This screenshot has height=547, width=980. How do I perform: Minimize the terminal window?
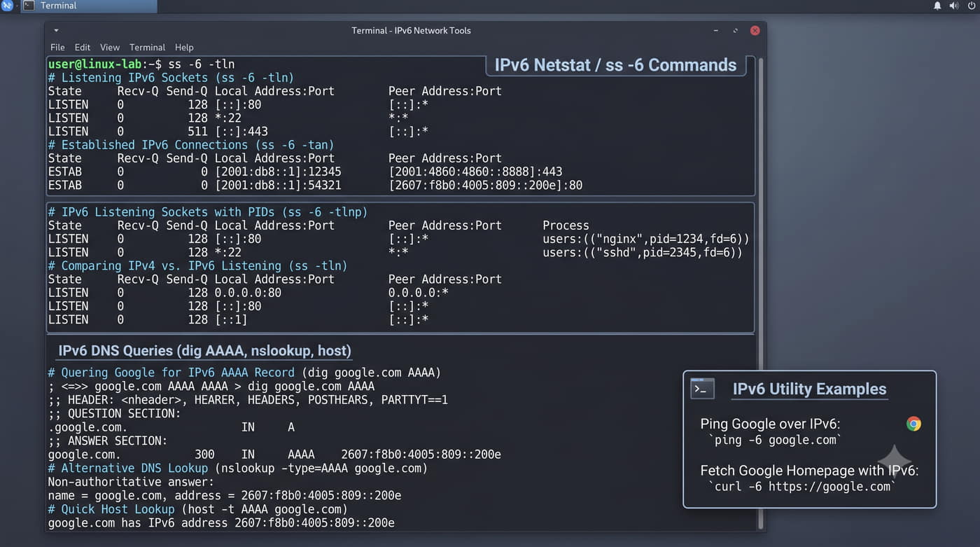[x=716, y=31]
